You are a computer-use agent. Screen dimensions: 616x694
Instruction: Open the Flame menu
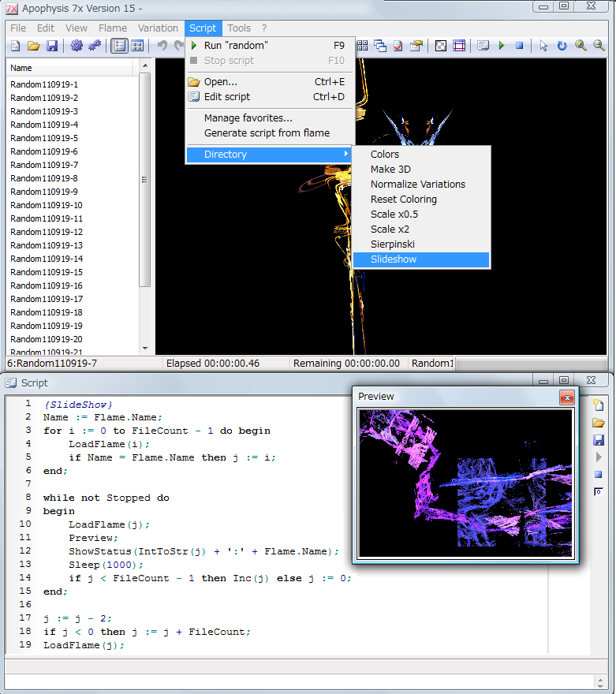(113, 28)
